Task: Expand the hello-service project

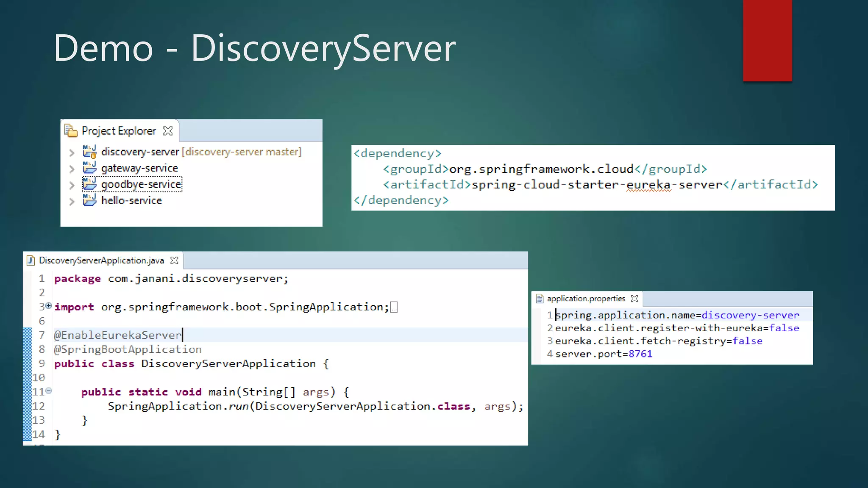Action: tap(72, 202)
